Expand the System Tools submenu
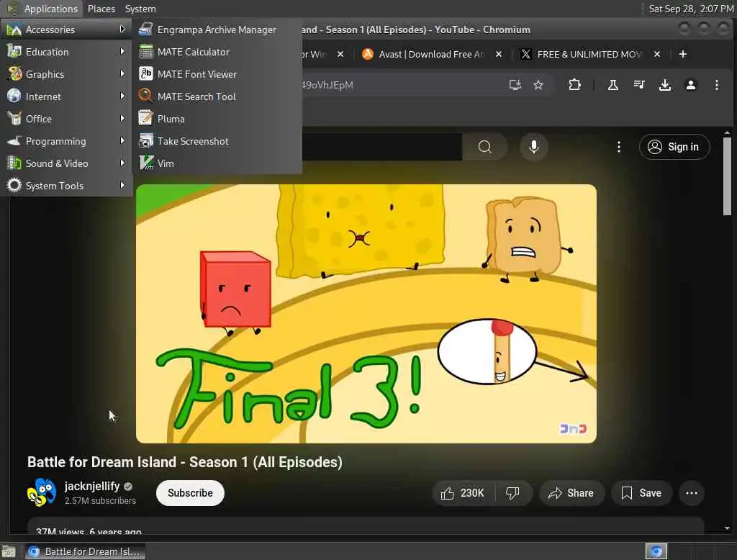Image resolution: width=737 pixels, height=560 pixels. coord(65,186)
